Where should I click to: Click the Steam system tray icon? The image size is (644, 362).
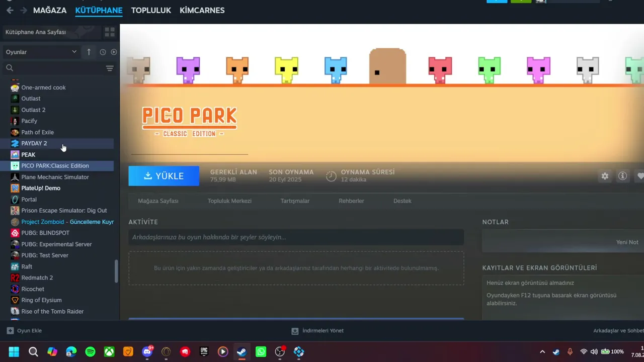tap(556, 352)
